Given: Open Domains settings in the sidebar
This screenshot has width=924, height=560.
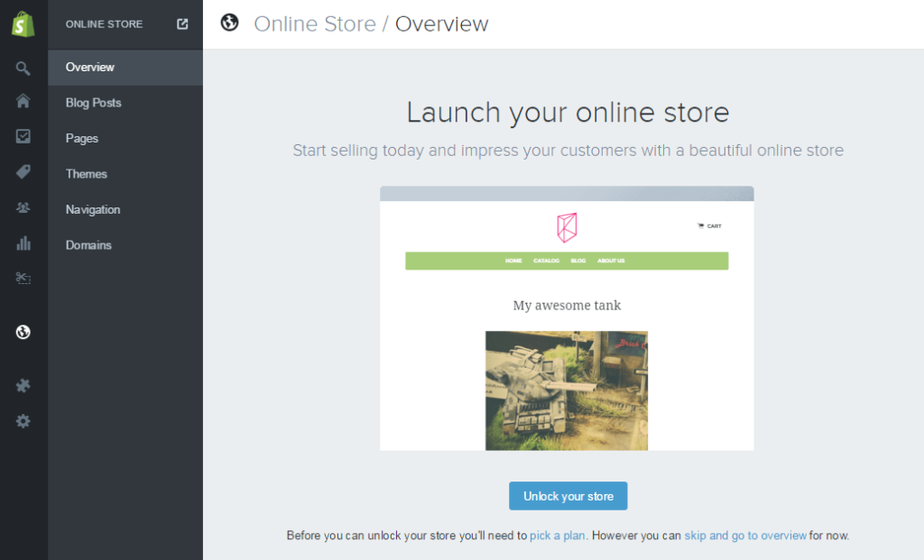Looking at the screenshot, I should click(x=88, y=245).
